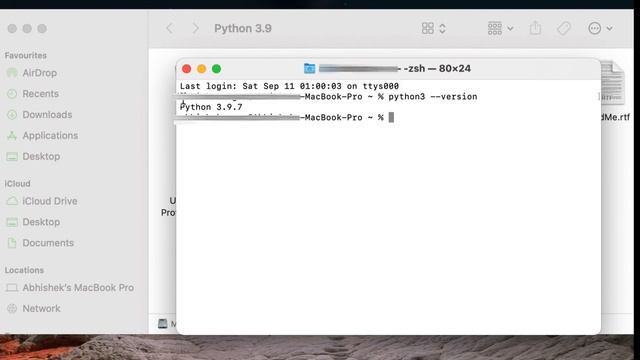Switch Finder to icon view

[428, 28]
